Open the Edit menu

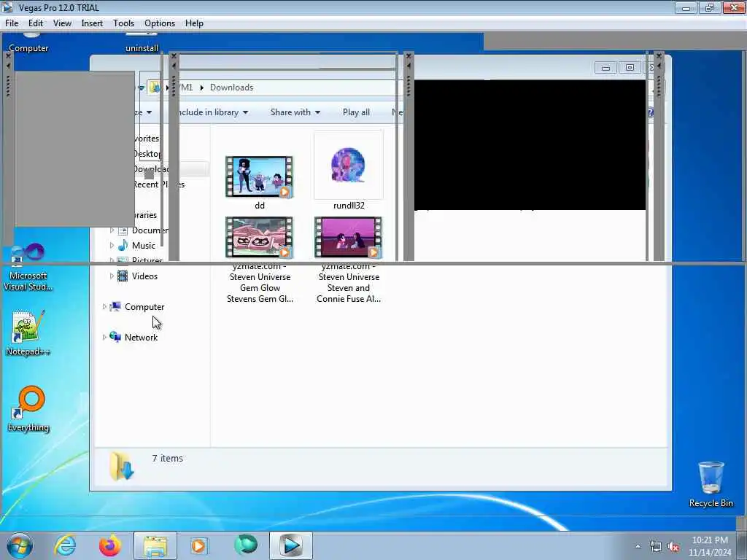pos(36,23)
